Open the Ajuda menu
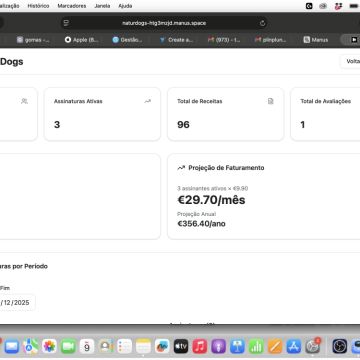The width and height of the screenshot is (360, 360). pos(125,6)
